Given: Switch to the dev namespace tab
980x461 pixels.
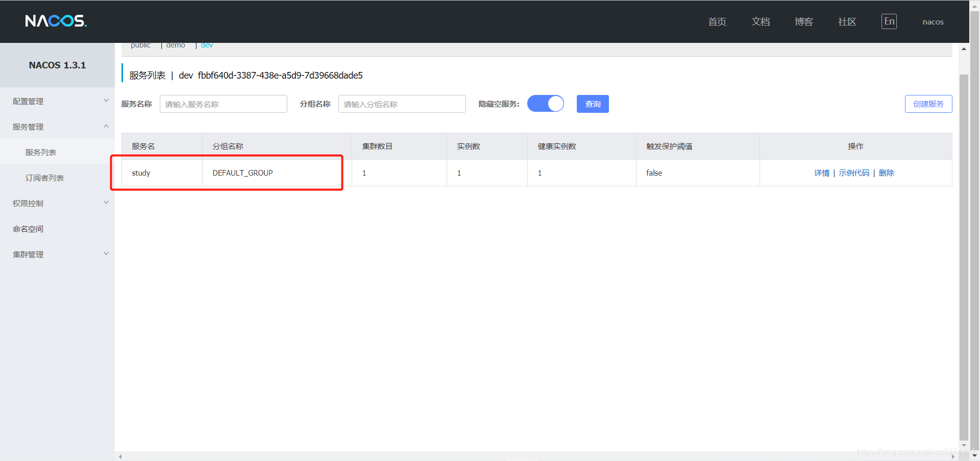Looking at the screenshot, I should tap(207, 45).
